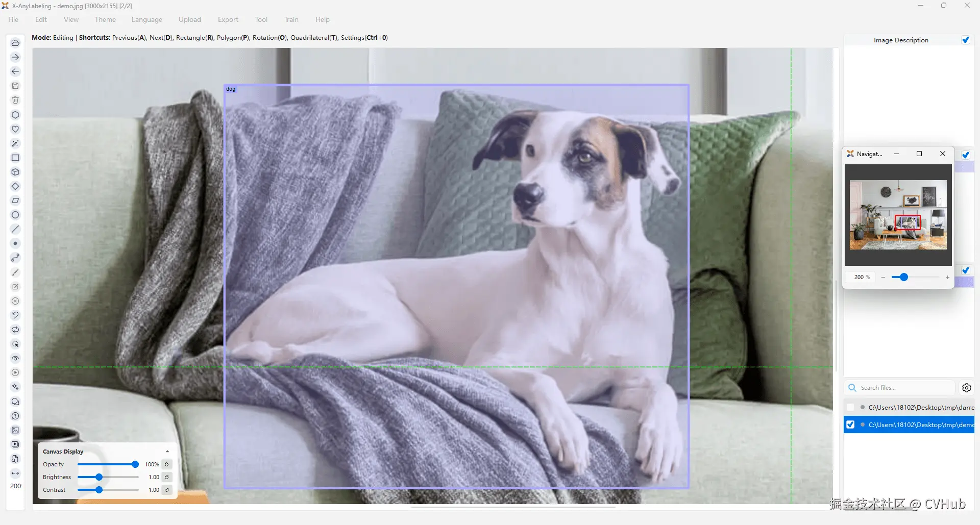Viewport: 980px width, 525px height.
Task: Open the Help menu
Action: pos(322,19)
